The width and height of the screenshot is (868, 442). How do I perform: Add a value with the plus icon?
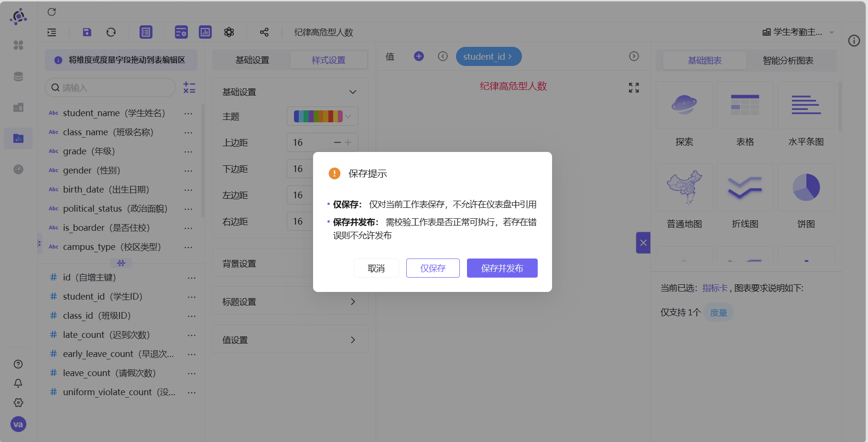coord(419,56)
